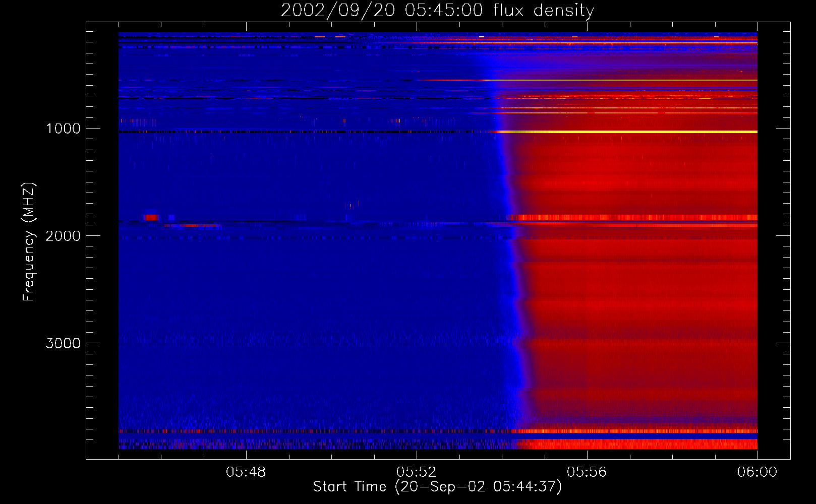The height and width of the screenshot is (504, 816).
Task: Click the plot title '2002/09/20 05:45:00 flux density'
Action: tap(437, 11)
